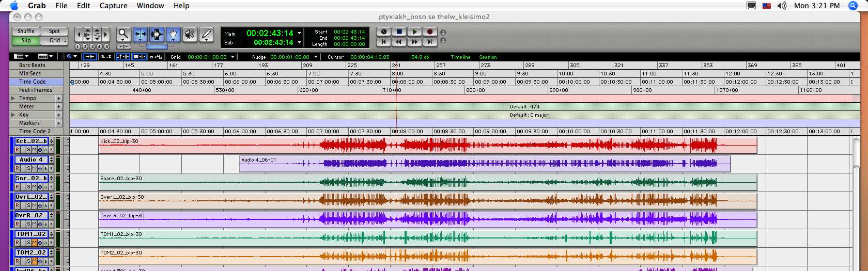Open the Sub counter format dropdown

tap(300, 42)
